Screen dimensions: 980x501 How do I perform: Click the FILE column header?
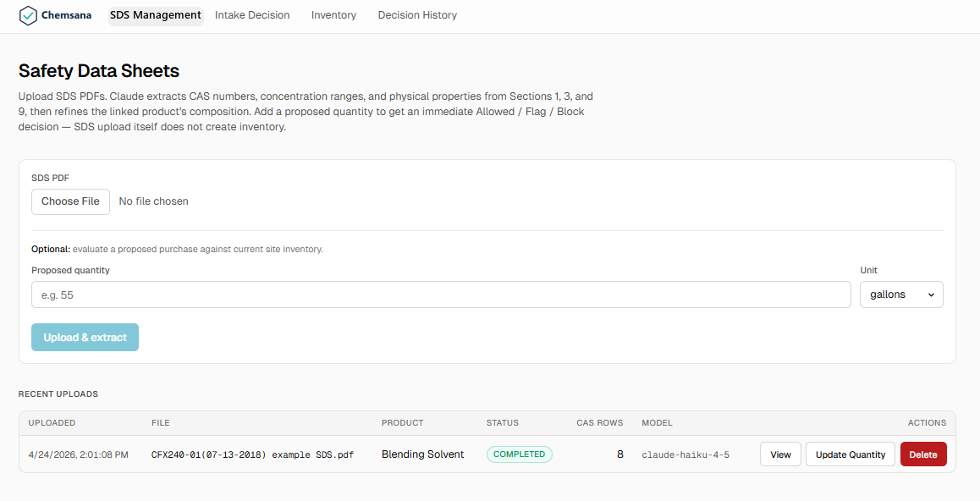[x=161, y=423]
